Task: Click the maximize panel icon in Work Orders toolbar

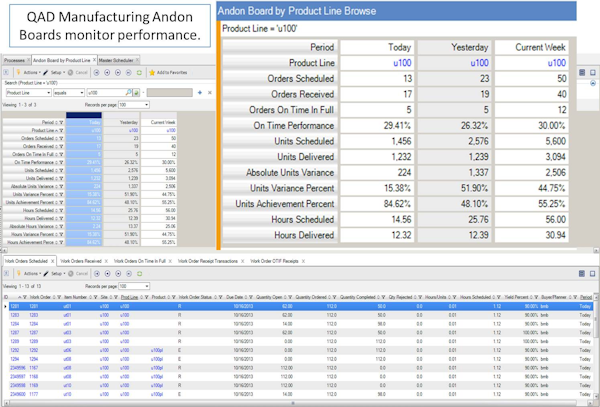Action: tap(592, 274)
